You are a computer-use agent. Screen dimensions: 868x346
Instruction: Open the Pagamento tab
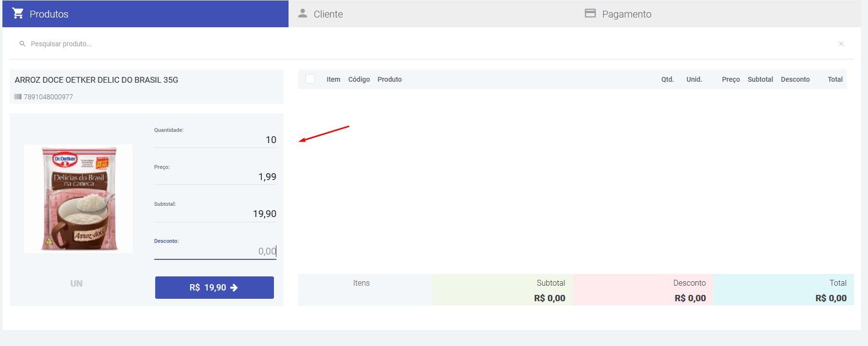[x=626, y=14]
